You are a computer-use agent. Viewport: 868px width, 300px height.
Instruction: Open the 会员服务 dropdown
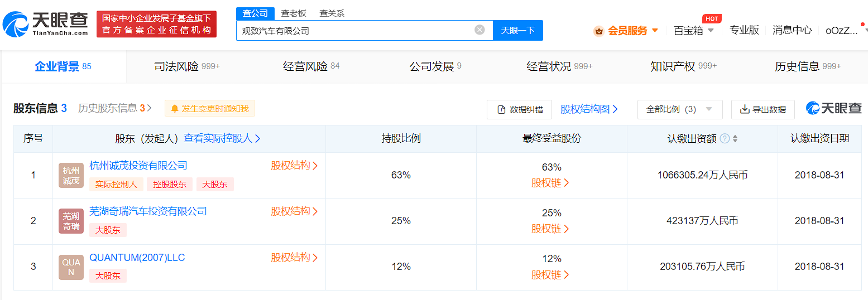click(x=632, y=31)
